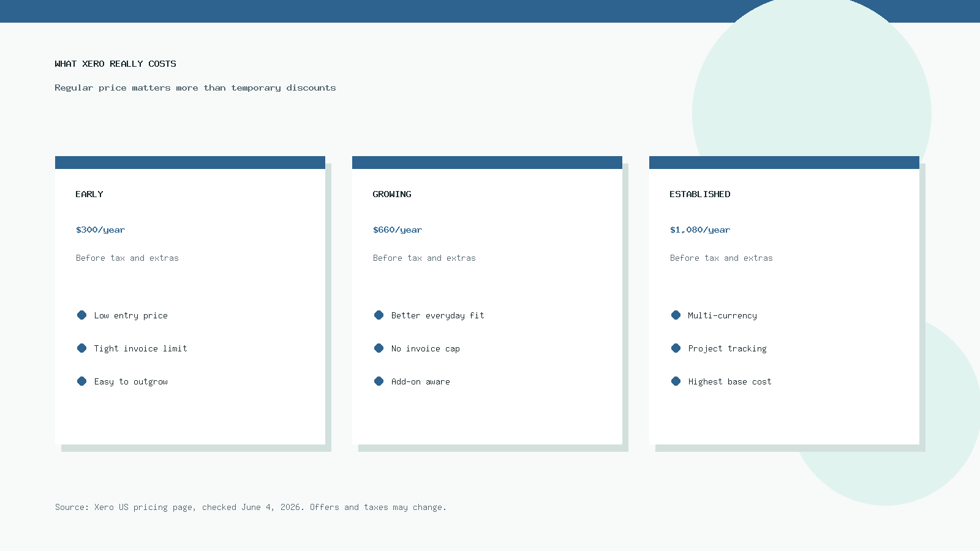Image resolution: width=980 pixels, height=551 pixels.
Task: Select the $660/year price
Action: (x=398, y=230)
